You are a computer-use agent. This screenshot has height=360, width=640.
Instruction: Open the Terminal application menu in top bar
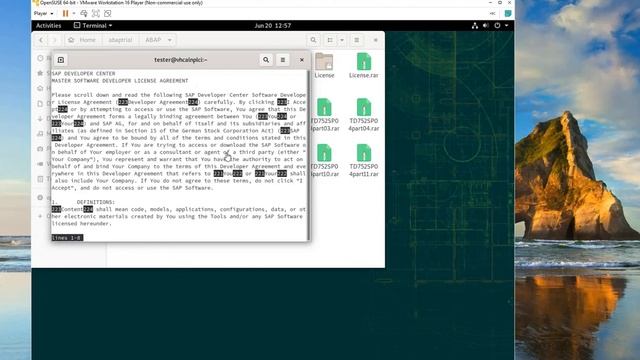pos(93,25)
